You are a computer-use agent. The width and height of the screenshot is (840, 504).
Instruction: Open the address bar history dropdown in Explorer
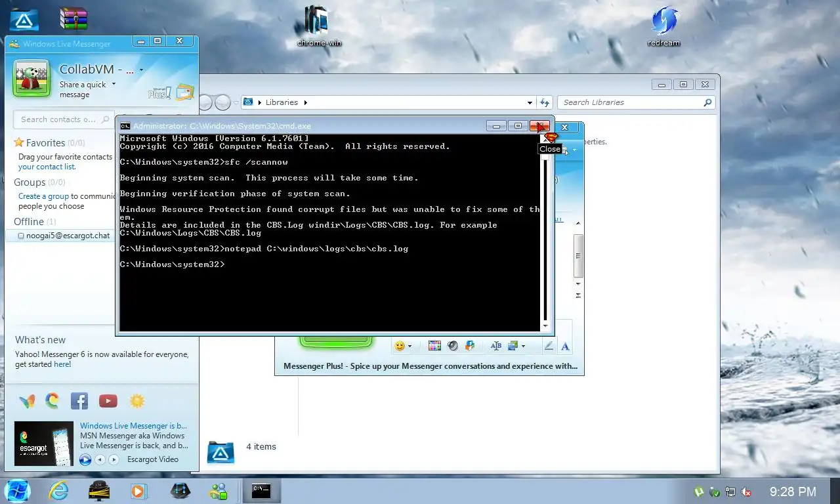[530, 102]
